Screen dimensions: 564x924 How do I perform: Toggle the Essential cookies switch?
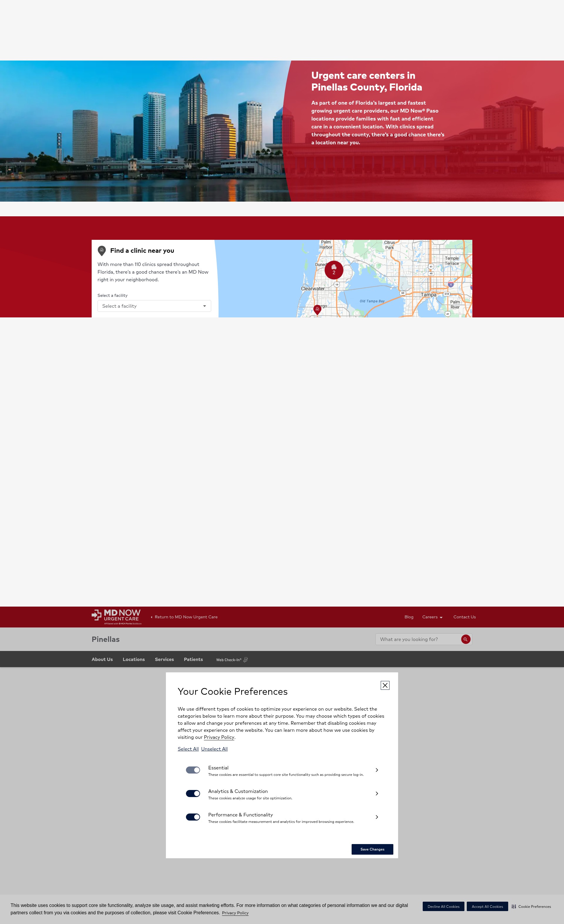tap(193, 770)
